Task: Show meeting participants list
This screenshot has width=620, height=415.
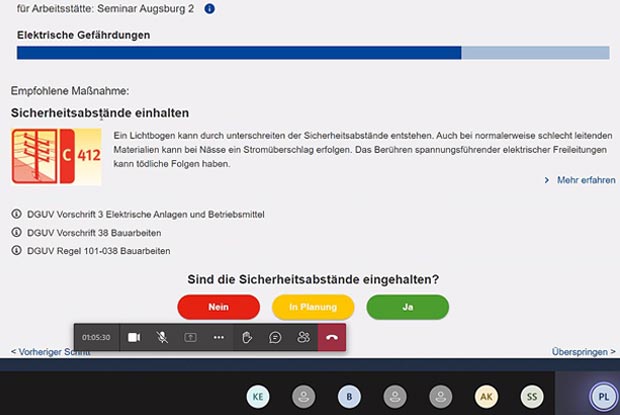Action: tap(303, 338)
